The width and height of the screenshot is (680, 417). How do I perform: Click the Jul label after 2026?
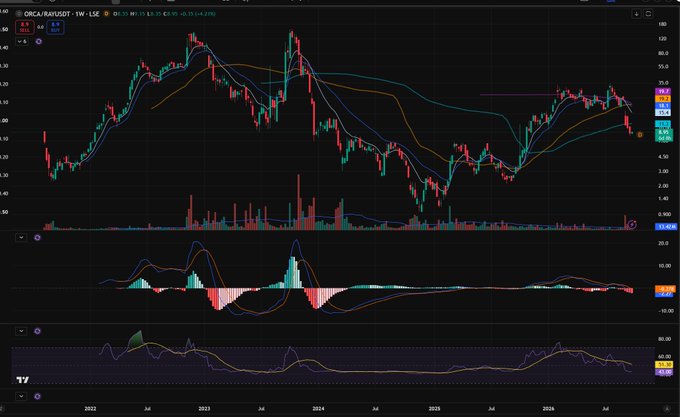click(x=606, y=409)
